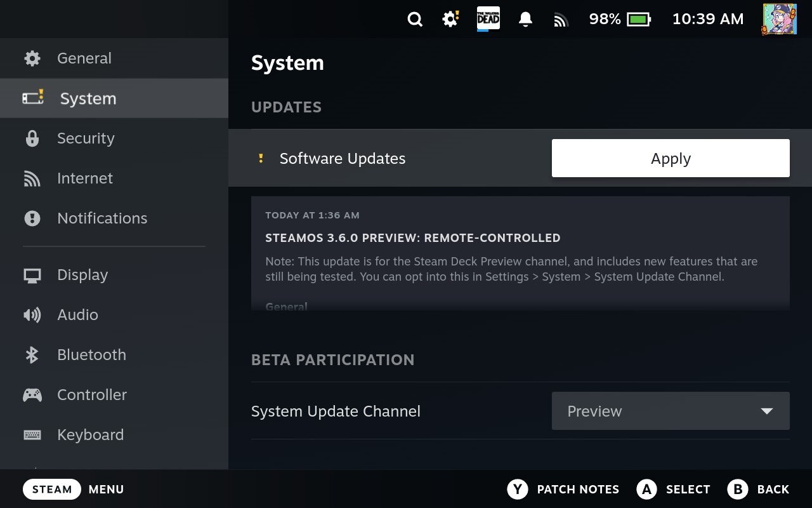Click the settings gear with alert badge
Screen dimensions: 812x508
(450, 19)
